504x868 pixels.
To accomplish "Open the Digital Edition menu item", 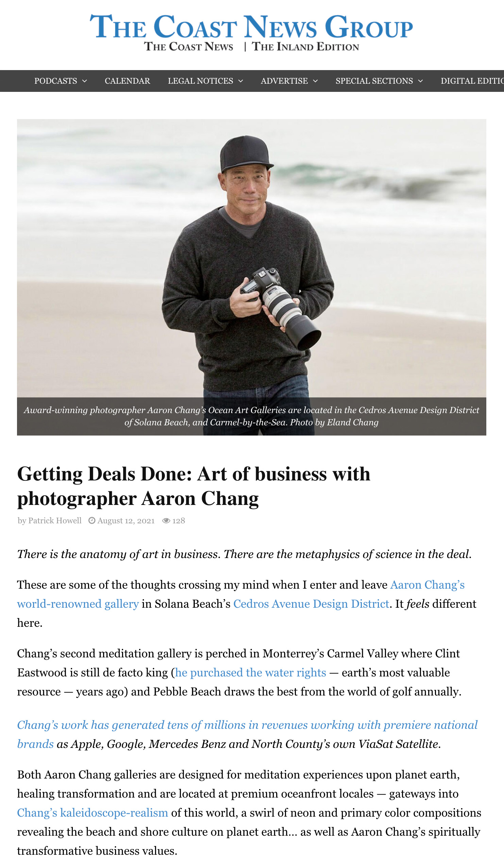I will pyautogui.click(x=472, y=81).
